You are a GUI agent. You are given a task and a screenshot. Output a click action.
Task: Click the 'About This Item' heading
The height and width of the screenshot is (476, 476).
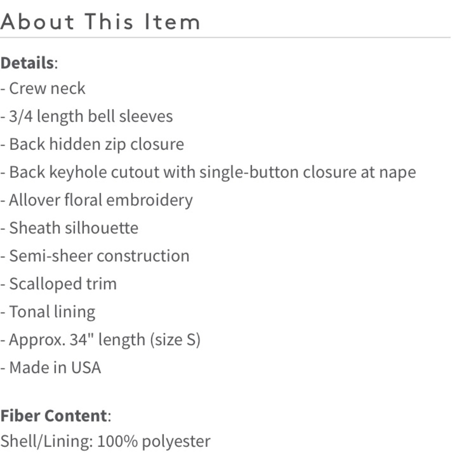point(100,22)
